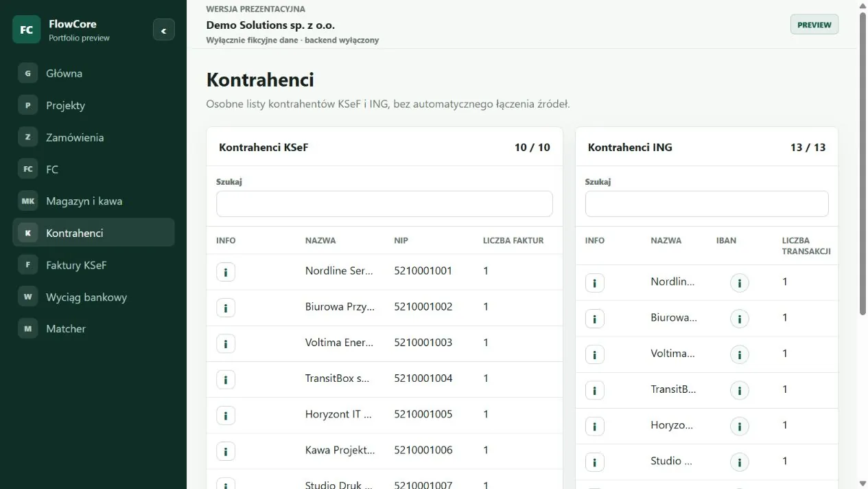The width and height of the screenshot is (868, 489).
Task: Select Kontrahenci in the sidebar
Action: (93, 233)
